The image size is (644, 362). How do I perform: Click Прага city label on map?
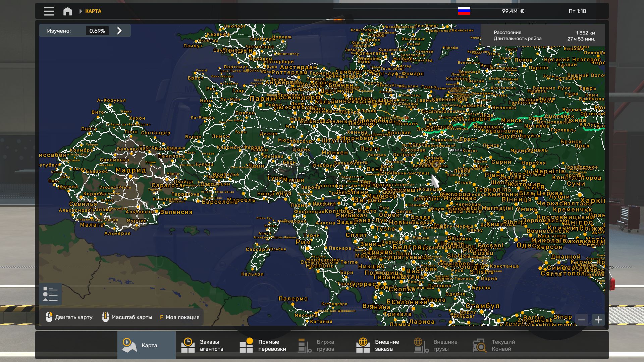pos(370,149)
